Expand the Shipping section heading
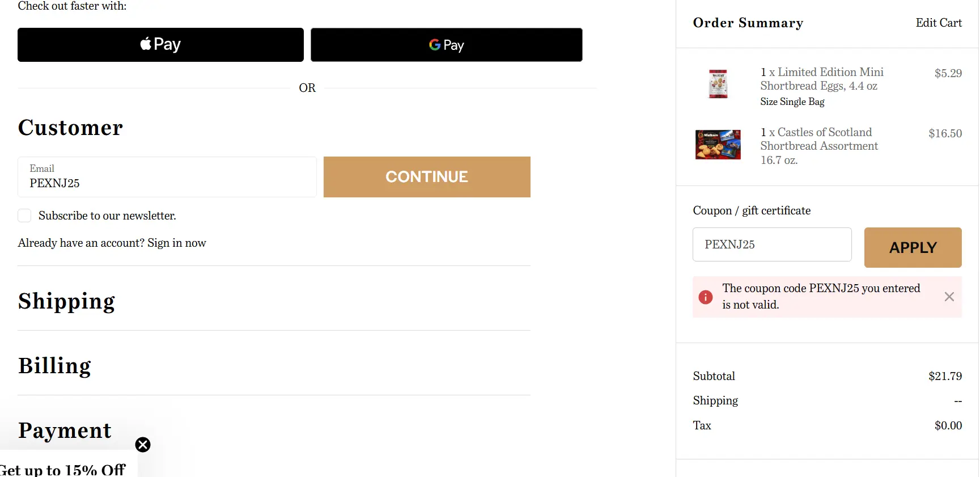Screen dimensions: 980x477 click(x=66, y=301)
